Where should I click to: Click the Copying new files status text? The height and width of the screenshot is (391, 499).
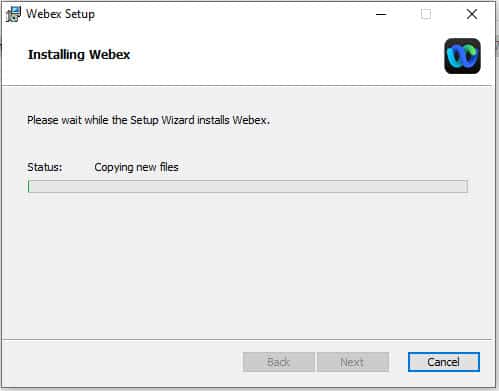136,167
